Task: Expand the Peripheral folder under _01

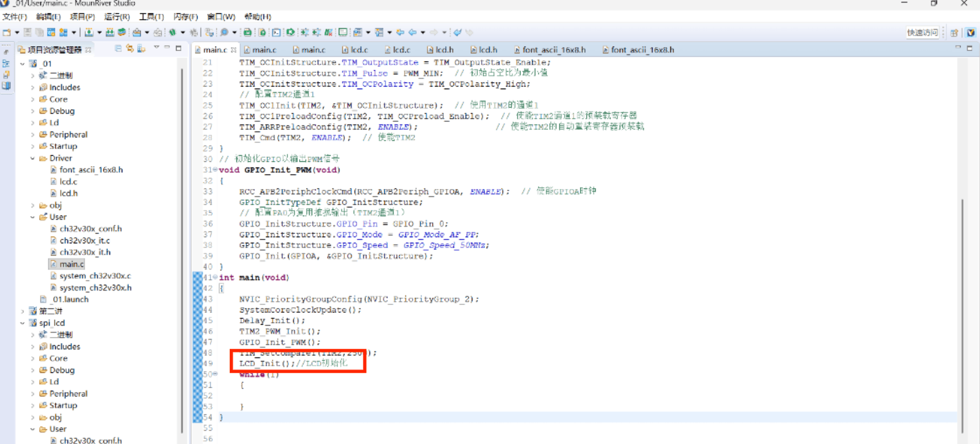Action: click(33, 135)
